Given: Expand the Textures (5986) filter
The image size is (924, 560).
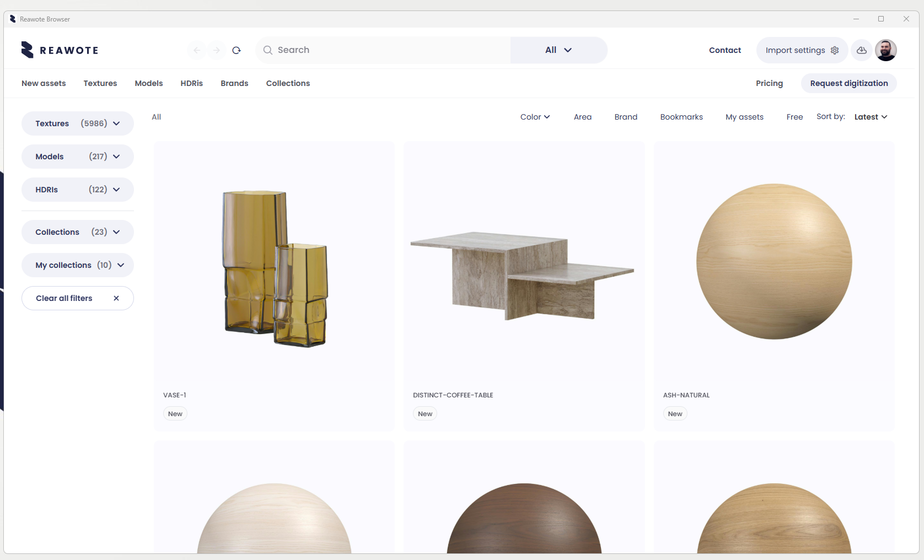Looking at the screenshot, I should [78, 123].
